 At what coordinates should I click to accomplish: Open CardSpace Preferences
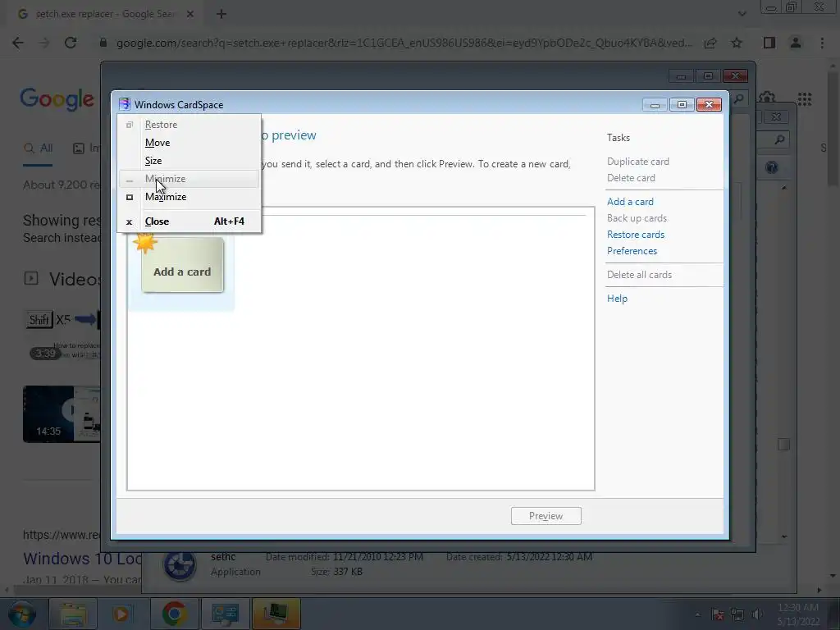click(x=632, y=251)
